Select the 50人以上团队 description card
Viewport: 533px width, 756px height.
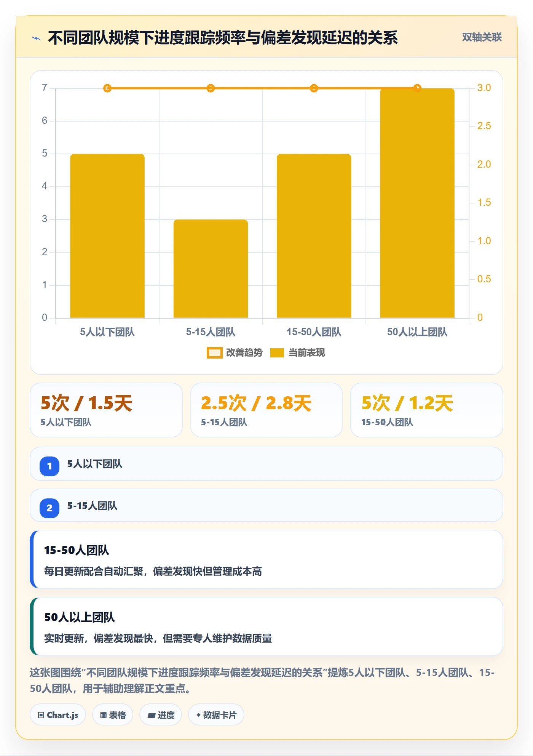266,626
